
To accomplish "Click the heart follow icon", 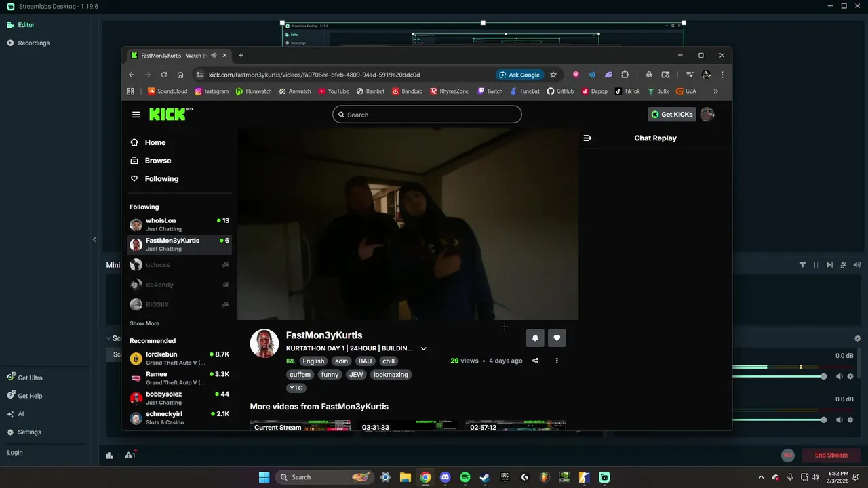I will [x=557, y=338].
